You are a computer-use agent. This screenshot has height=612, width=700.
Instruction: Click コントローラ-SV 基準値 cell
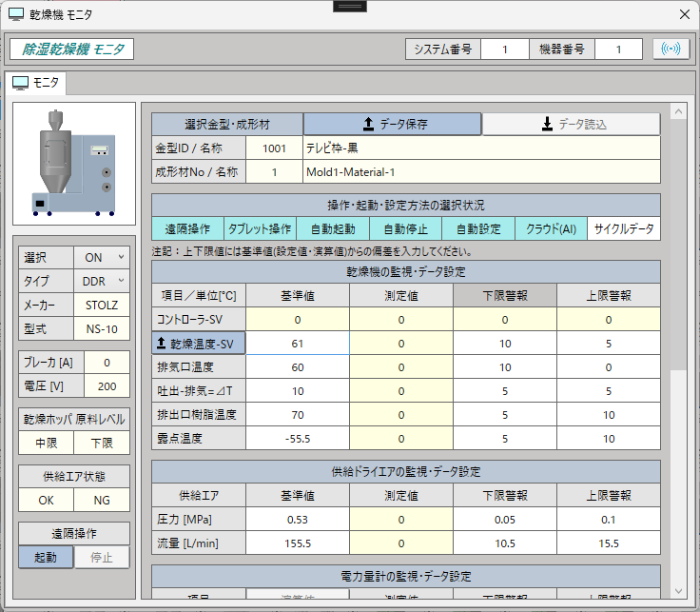298,320
